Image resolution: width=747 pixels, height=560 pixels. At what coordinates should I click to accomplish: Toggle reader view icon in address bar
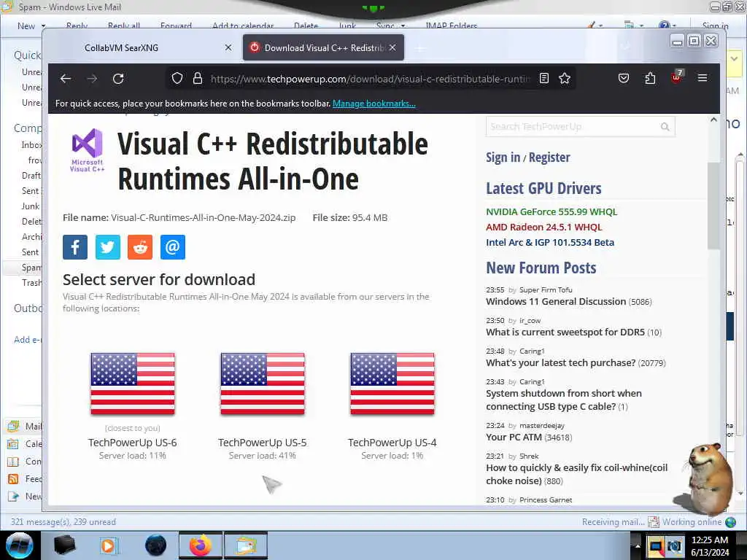click(x=544, y=79)
